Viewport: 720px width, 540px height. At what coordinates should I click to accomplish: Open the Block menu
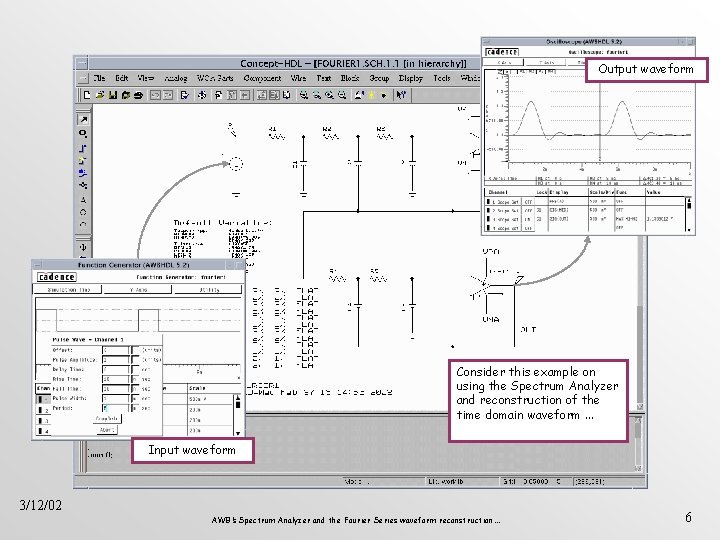[x=350, y=78]
